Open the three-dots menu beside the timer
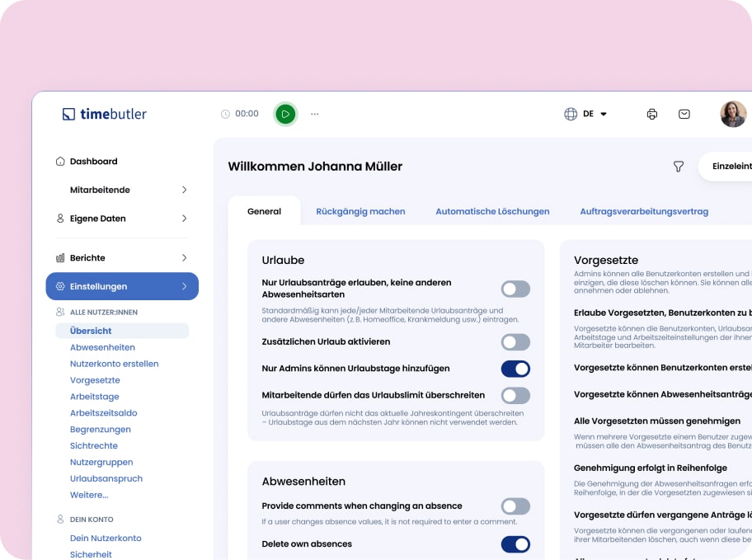752x560 pixels. [x=314, y=114]
